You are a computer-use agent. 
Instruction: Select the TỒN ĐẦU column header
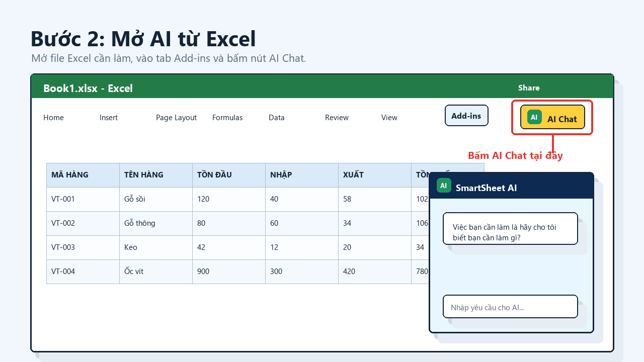pos(229,175)
